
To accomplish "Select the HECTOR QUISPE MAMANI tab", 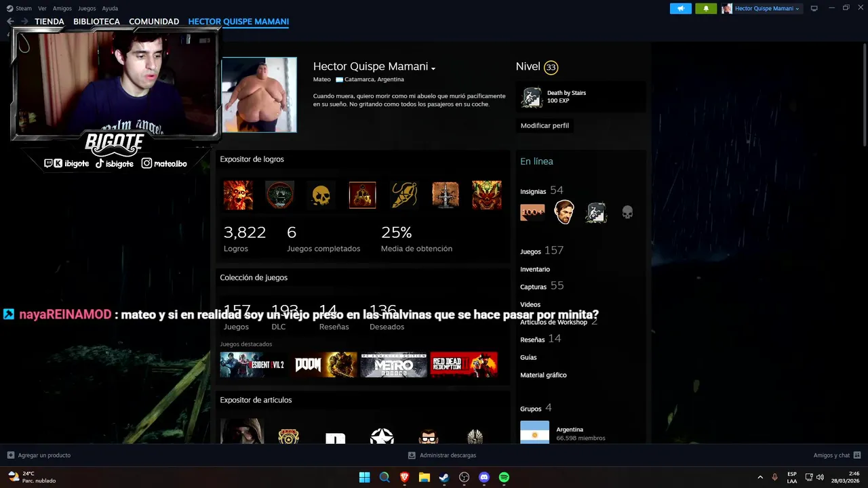I will coord(239,22).
